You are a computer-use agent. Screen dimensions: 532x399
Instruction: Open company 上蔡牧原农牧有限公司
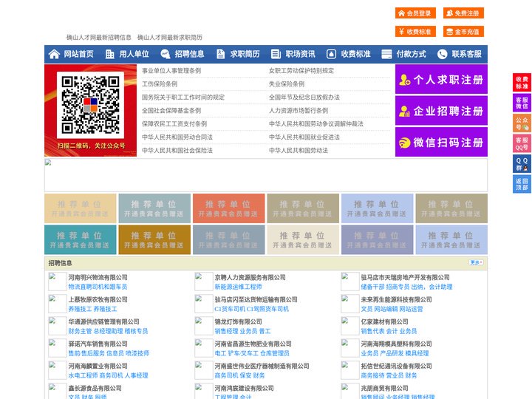(98, 299)
